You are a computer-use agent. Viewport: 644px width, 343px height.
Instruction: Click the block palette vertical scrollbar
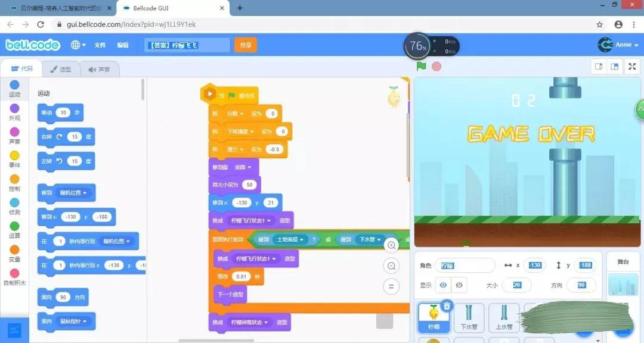143,89
